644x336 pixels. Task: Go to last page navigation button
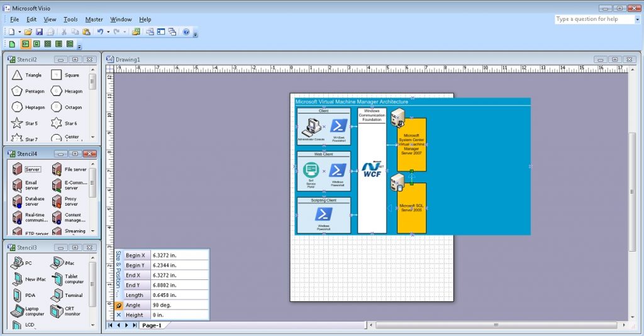(135, 325)
